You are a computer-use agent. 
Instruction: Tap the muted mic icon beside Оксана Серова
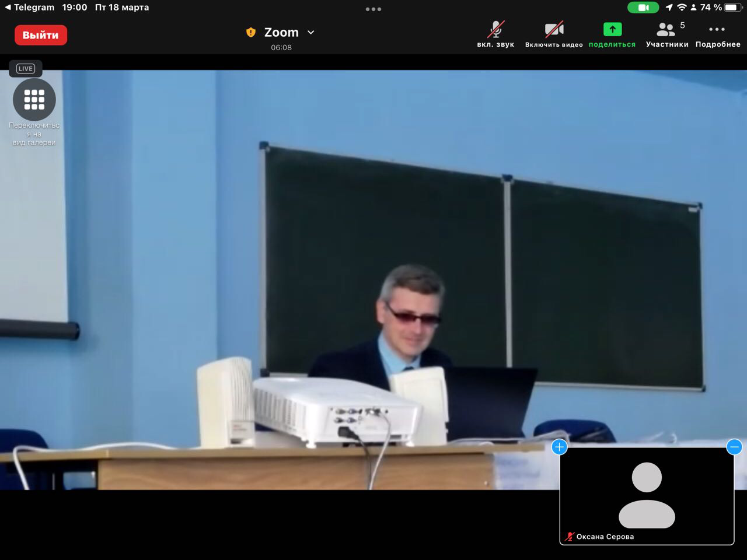(x=570, y=537)
